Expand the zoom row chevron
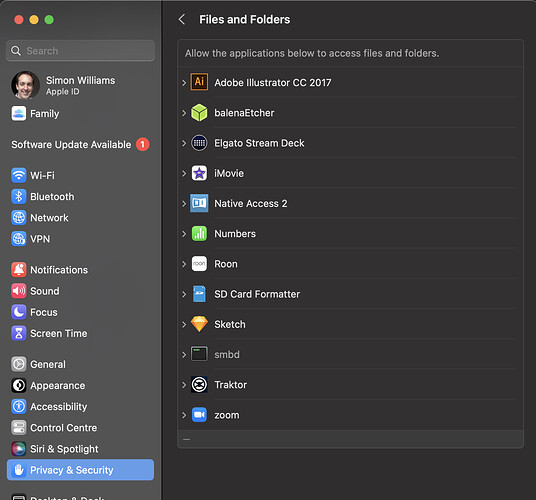The width and height of the screenshot is (536, 500). point(184,415)
